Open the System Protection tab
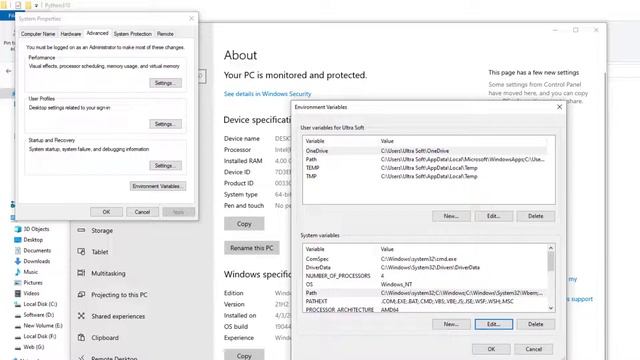The width and height of the screenshot is (640, 360). 133,34
